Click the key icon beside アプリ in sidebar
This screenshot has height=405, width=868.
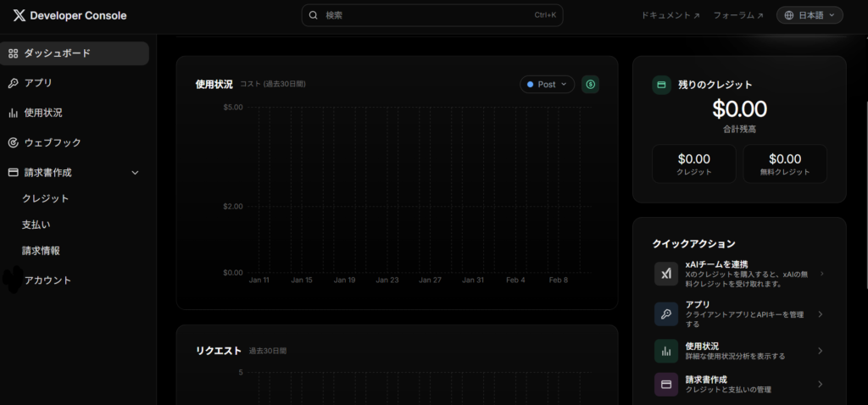click(14, 83)
